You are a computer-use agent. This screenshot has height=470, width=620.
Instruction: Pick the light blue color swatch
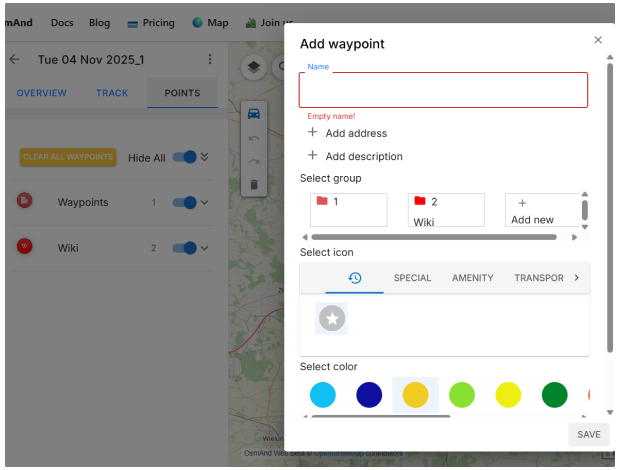click(322, 395)
